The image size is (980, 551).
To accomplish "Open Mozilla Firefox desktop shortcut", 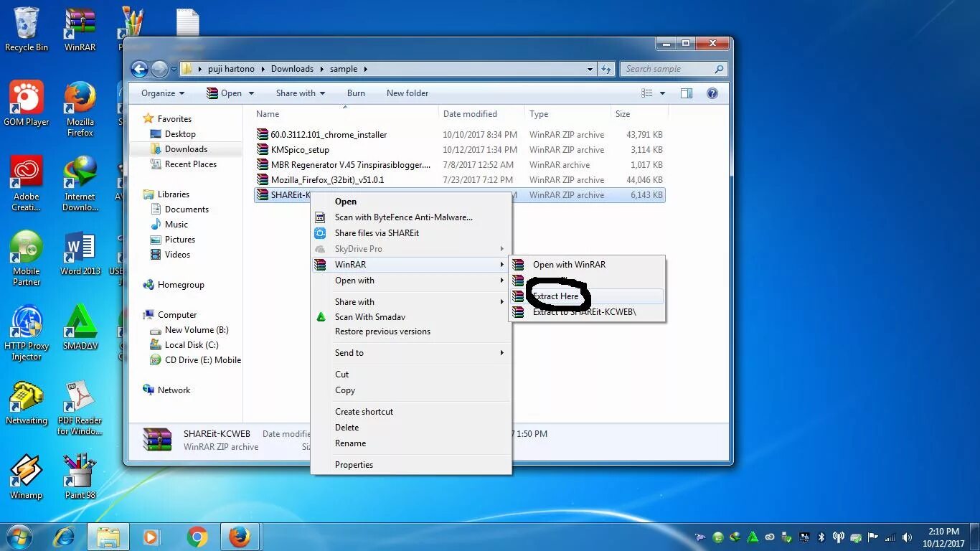I will (x=80, y=109).
